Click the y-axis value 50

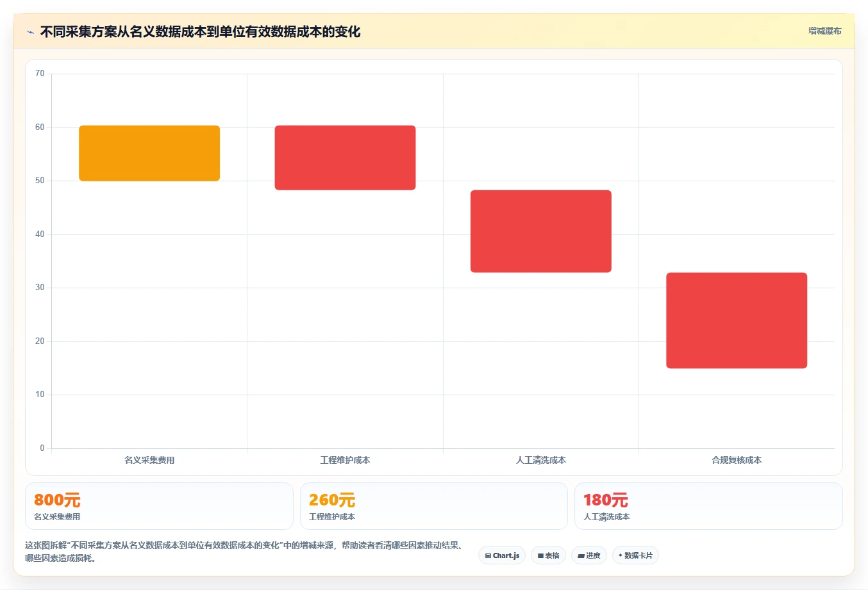coord(40,181)
